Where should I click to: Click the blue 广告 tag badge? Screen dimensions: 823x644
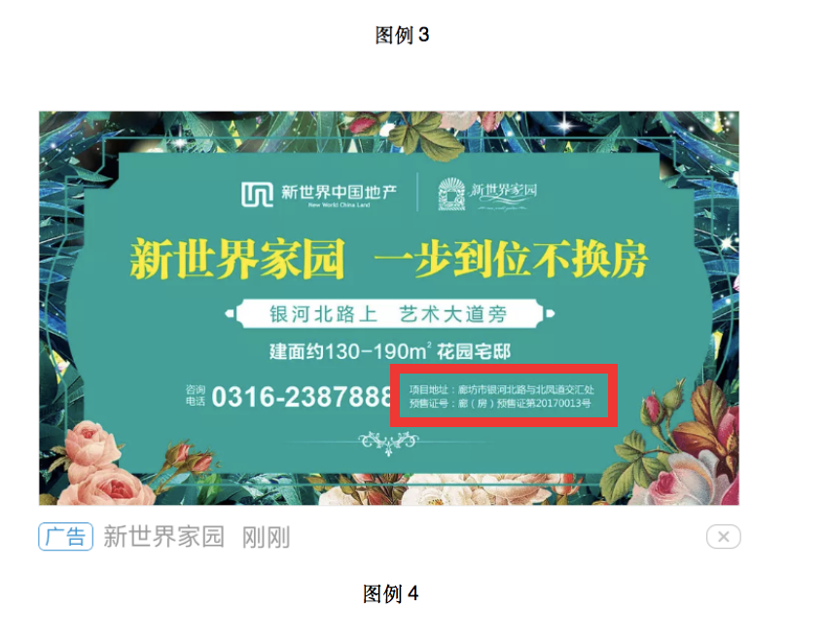click(65, 536)
